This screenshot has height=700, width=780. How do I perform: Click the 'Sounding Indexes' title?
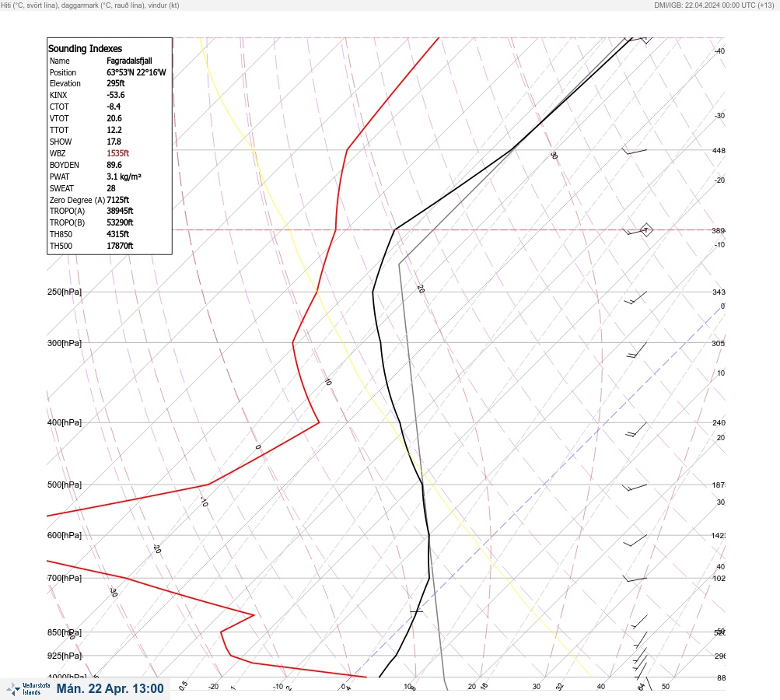pyautogui.click(x=85, y=49)
